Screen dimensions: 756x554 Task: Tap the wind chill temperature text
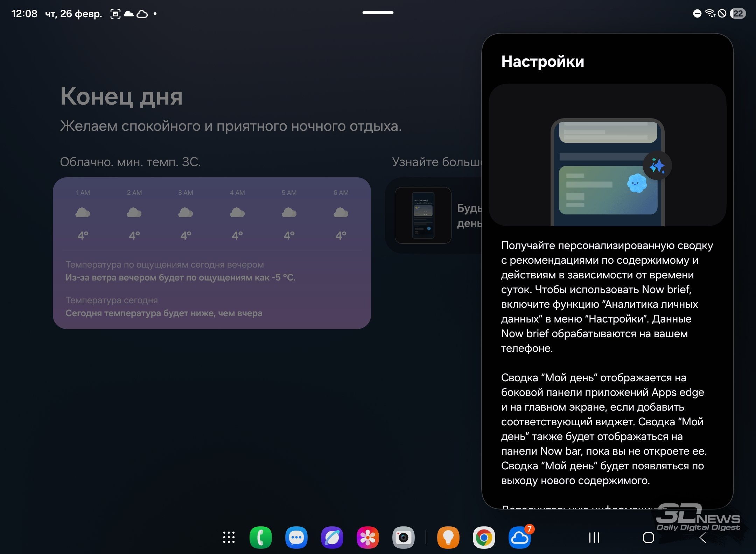[180, 277]
